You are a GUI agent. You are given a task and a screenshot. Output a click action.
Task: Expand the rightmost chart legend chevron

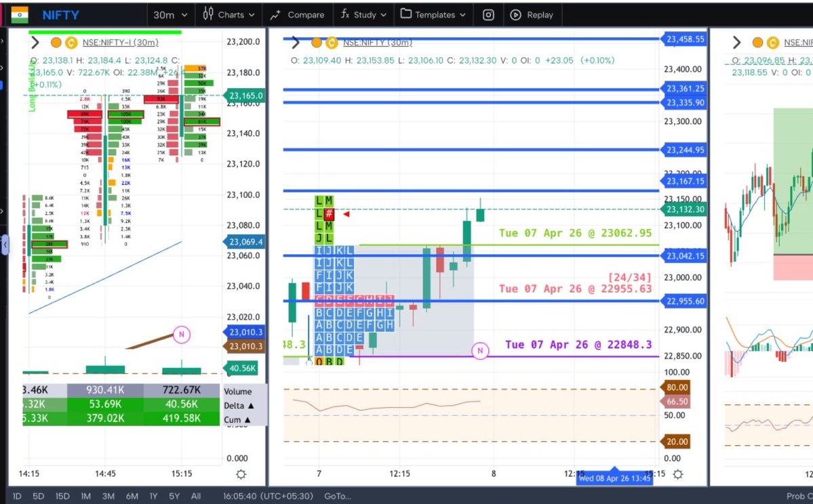click(736, 43)
